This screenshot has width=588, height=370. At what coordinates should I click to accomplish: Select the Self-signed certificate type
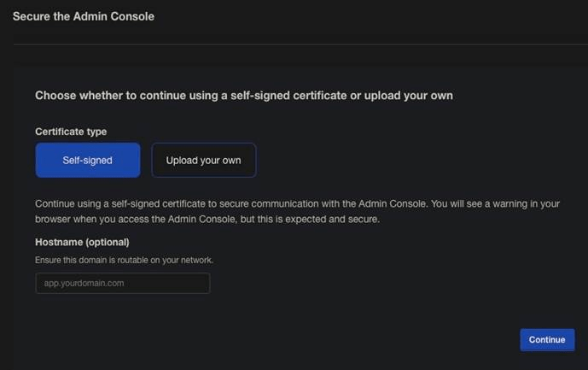tap(88, 160)
